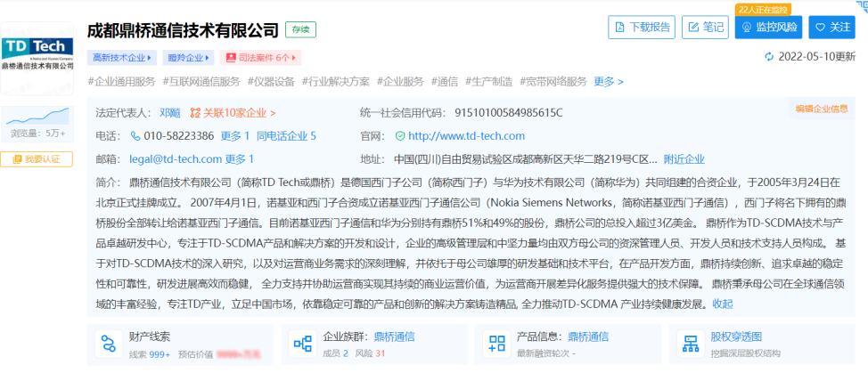Click the 产品信息 card icon
868x373 pixels.
click(496, 344)
